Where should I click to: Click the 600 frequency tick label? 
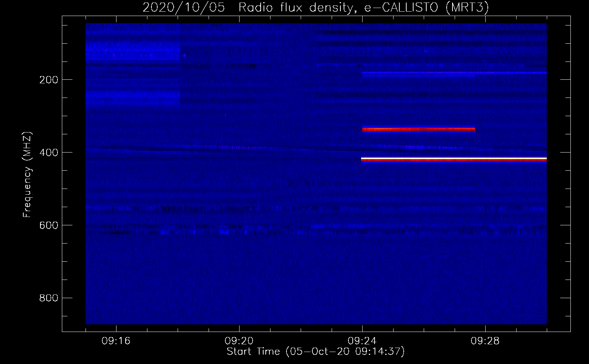click(x=49, y=225)
